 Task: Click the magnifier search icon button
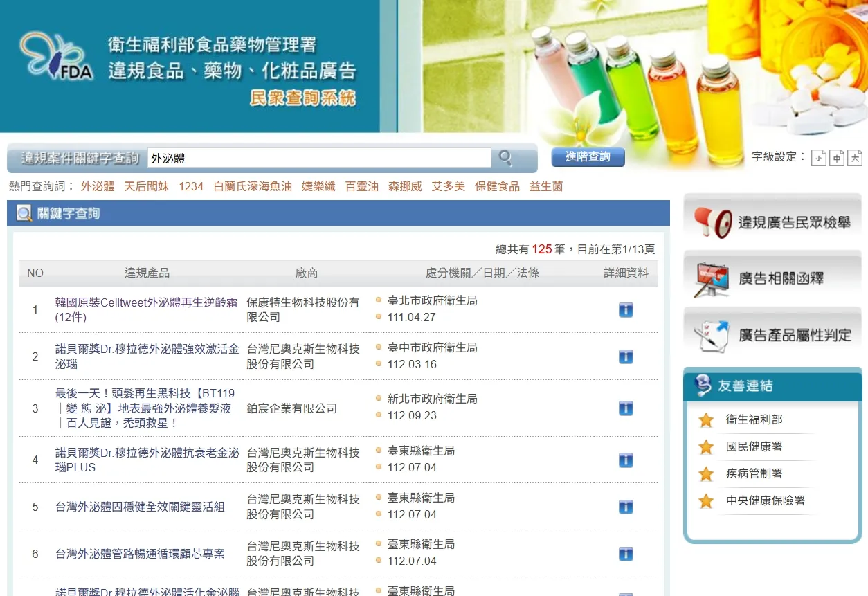pyautogui.click(x=505, y=159)
